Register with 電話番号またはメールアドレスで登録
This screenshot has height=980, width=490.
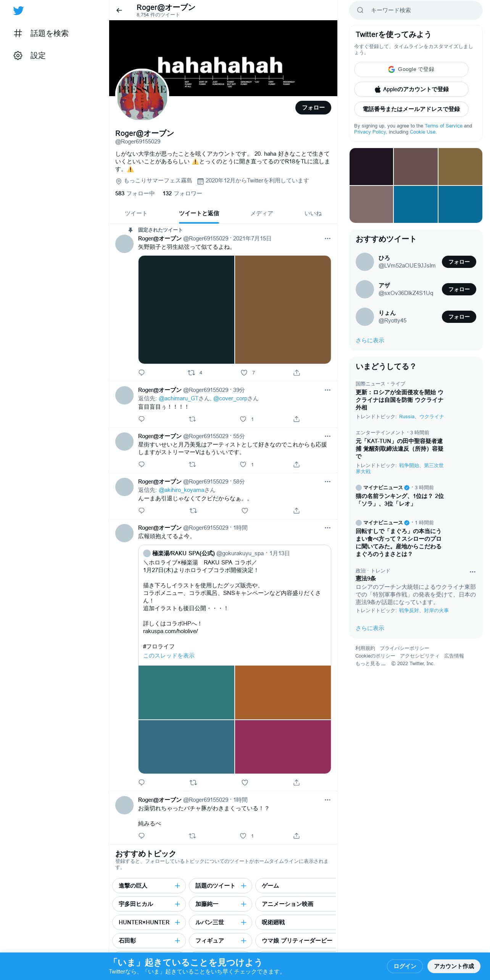(411, 109)
